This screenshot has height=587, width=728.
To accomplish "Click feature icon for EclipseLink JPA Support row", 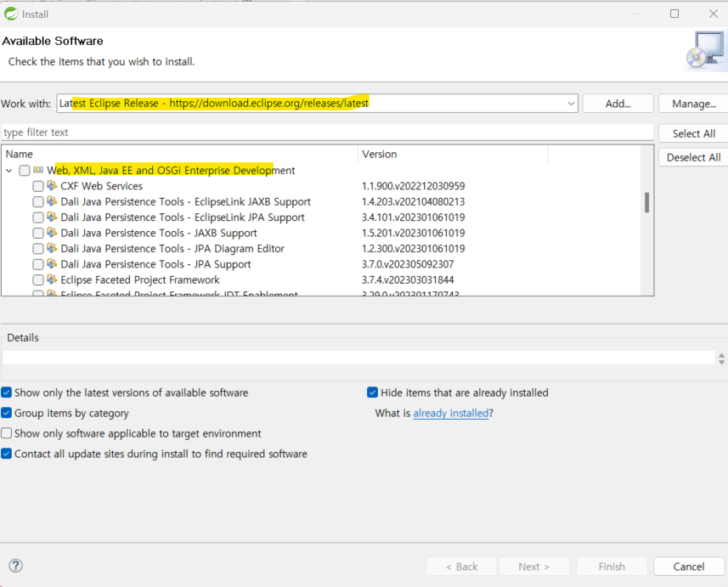I will (x=52, y=217).
